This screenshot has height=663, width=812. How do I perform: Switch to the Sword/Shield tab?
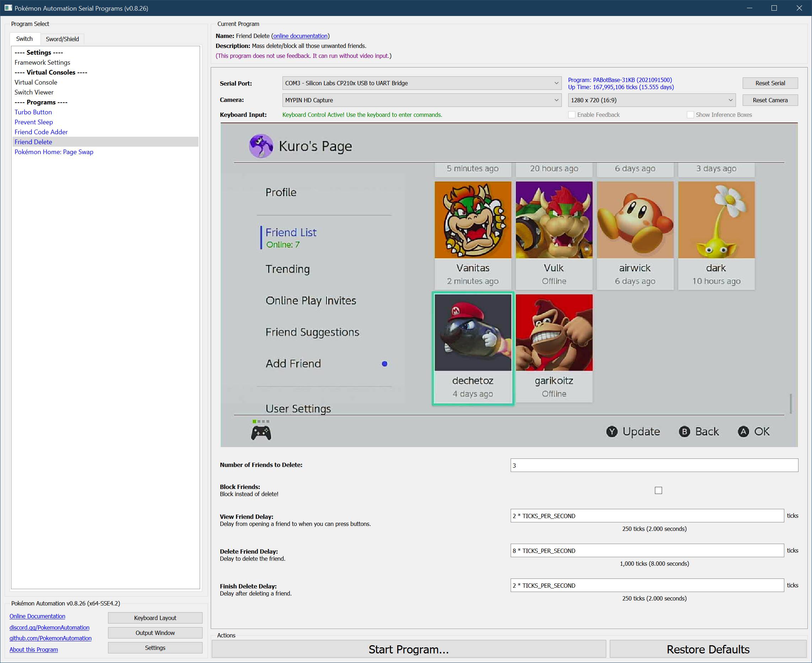[x=62, y=39]
